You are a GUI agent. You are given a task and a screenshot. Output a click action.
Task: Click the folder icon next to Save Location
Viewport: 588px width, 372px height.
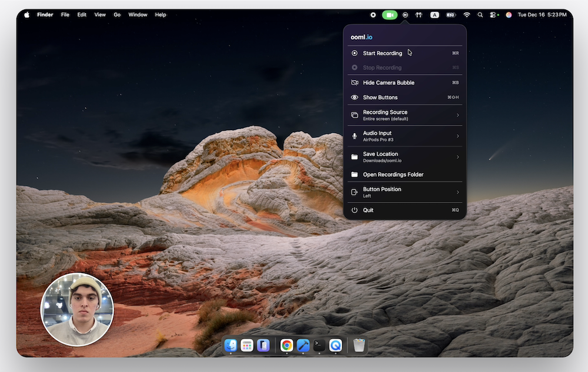pos(355,157)
